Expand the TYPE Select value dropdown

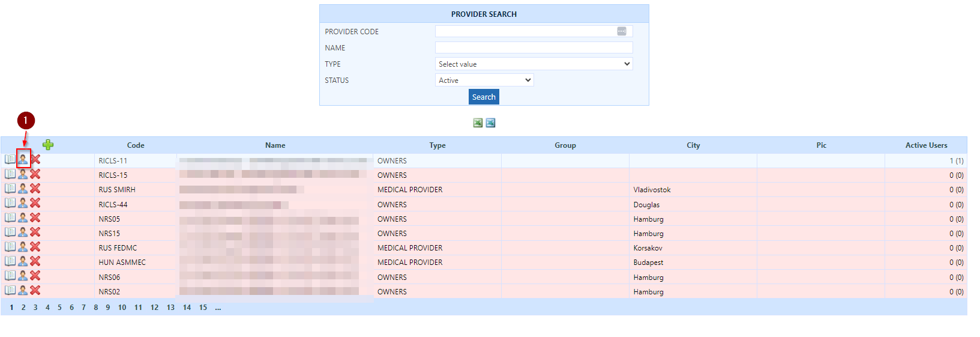(534, 64)
